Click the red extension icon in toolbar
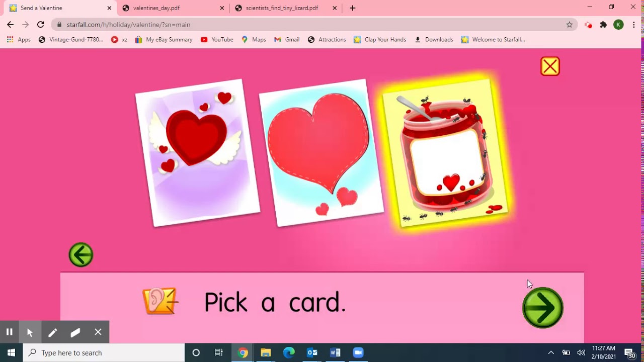Image resolution: width=644 pixels, height=362 pixels. click(x=588, y=25)
